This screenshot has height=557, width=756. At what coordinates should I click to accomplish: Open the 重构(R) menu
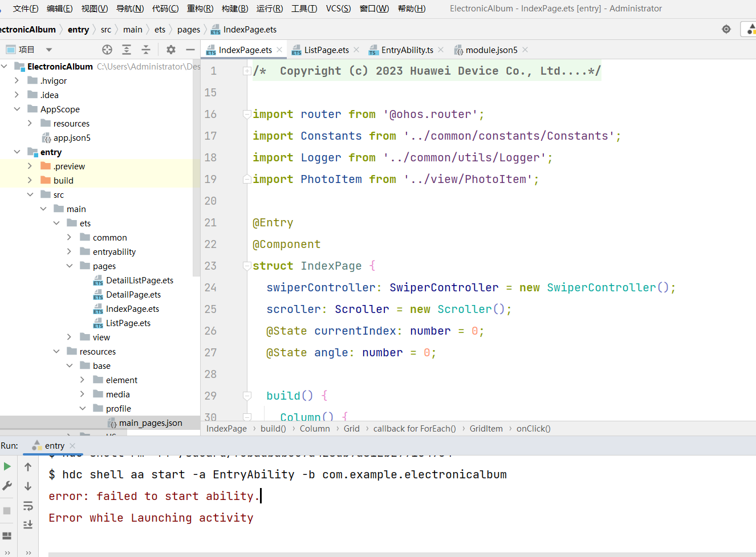click(200, 9)
